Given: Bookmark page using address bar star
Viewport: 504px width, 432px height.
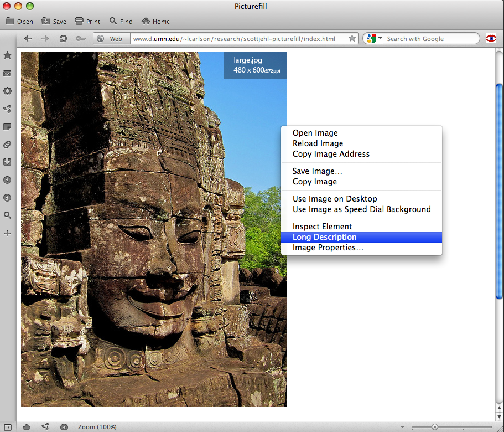Looking at the screenshot, I should coord(352,38).
